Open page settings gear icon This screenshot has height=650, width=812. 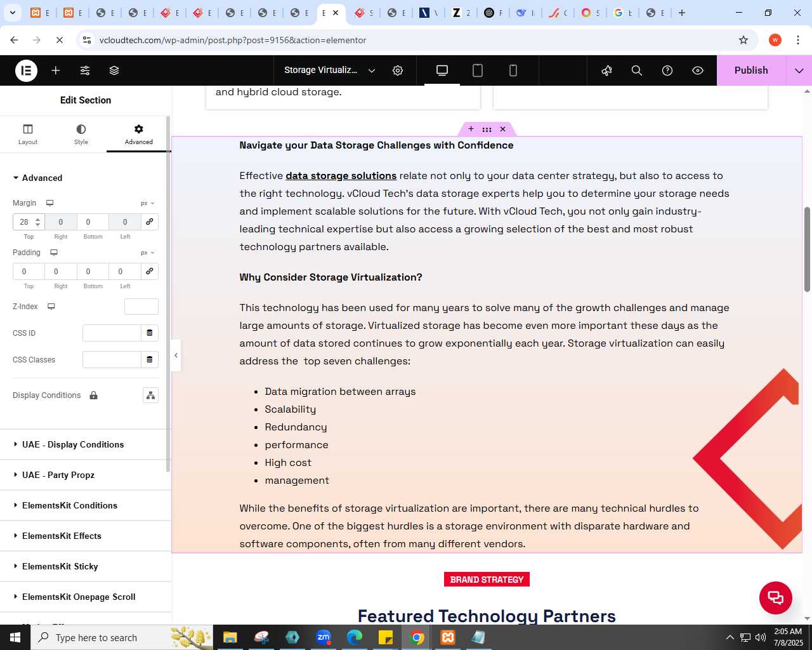pos(398,70)
